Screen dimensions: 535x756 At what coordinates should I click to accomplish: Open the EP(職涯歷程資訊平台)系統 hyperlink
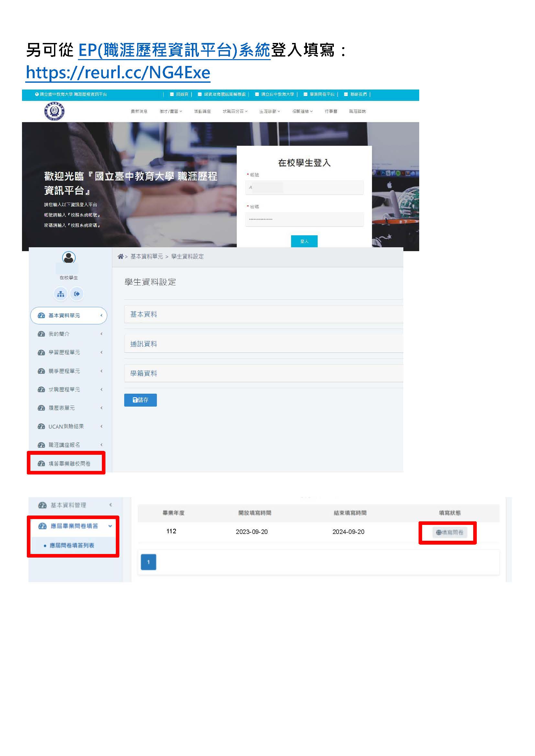point(174,50)
